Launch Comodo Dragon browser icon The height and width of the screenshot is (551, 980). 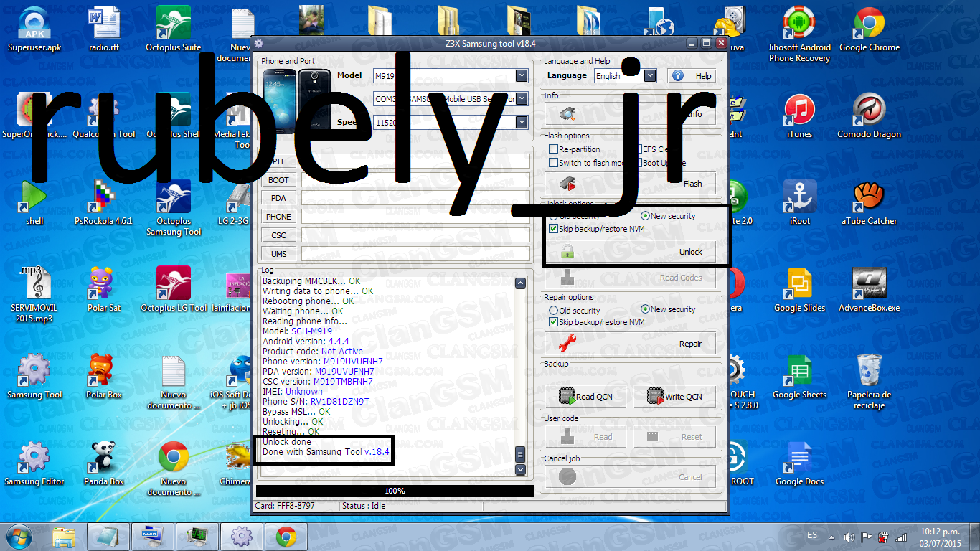(869, 116)
